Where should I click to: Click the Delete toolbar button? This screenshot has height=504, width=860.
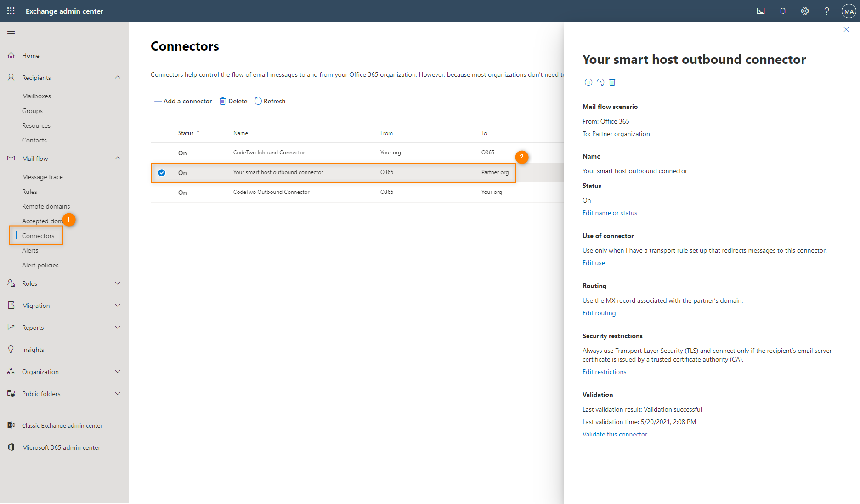click(233, 101)
